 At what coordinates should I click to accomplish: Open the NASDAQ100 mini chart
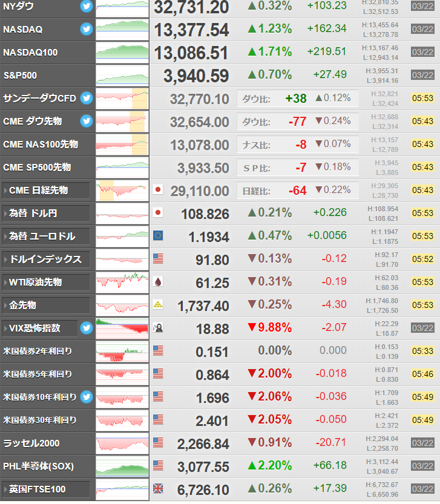click(122, 53)
